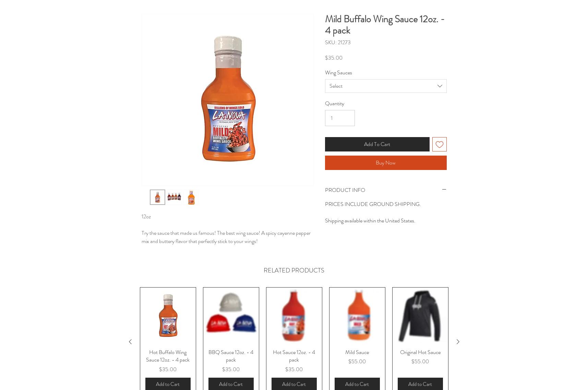Open Hot Sauce 12oz 4 pack link

pyautogui.click(x=294, y=356)
